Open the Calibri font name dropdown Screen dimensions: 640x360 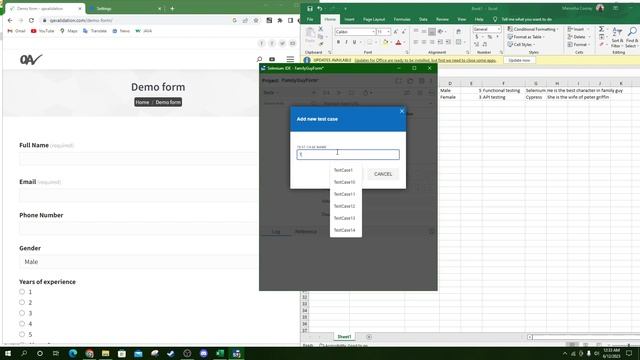click(x=373, y=32)
